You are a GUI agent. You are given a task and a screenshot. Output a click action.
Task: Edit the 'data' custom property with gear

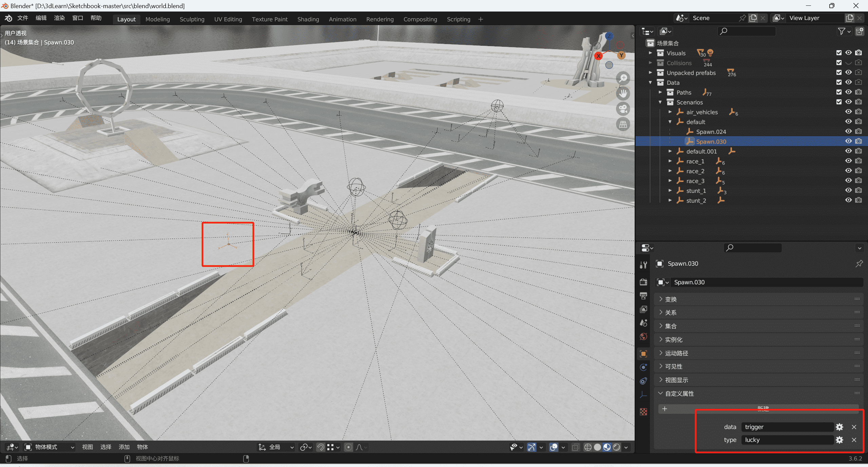(840, 427)
